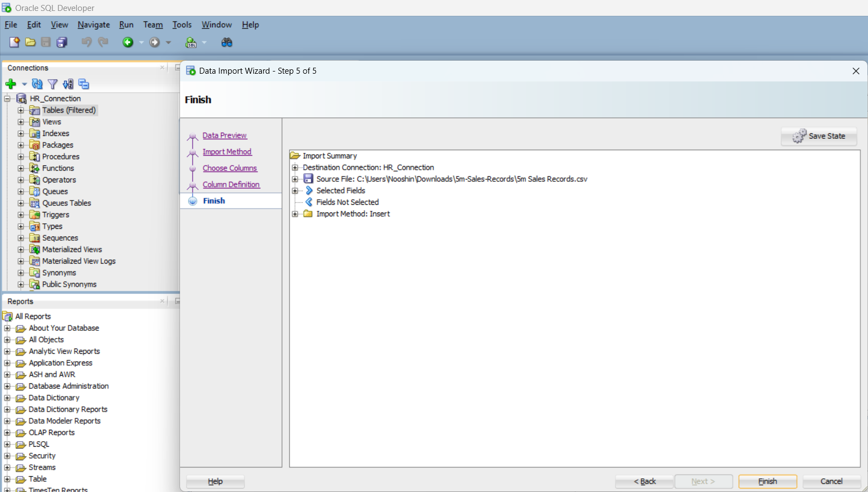Click the Schema Browser icon in Connections
The height and width of the screenshot is (492, 868).
point(68,84)
